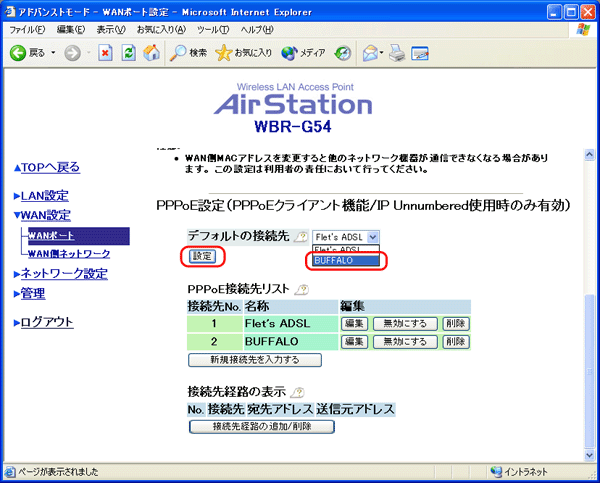Click the Edit page icon in the toolbar
Image resolution: width=600 pixels, height=483 pixels.
pyautogui.click(x=420, y=53)
